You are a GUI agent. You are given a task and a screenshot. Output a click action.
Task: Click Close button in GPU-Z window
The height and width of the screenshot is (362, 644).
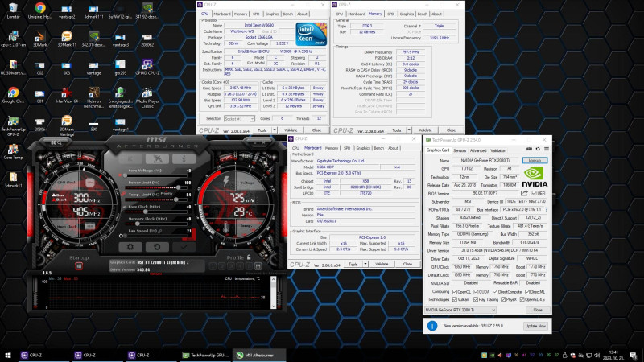tap(538, 310)
